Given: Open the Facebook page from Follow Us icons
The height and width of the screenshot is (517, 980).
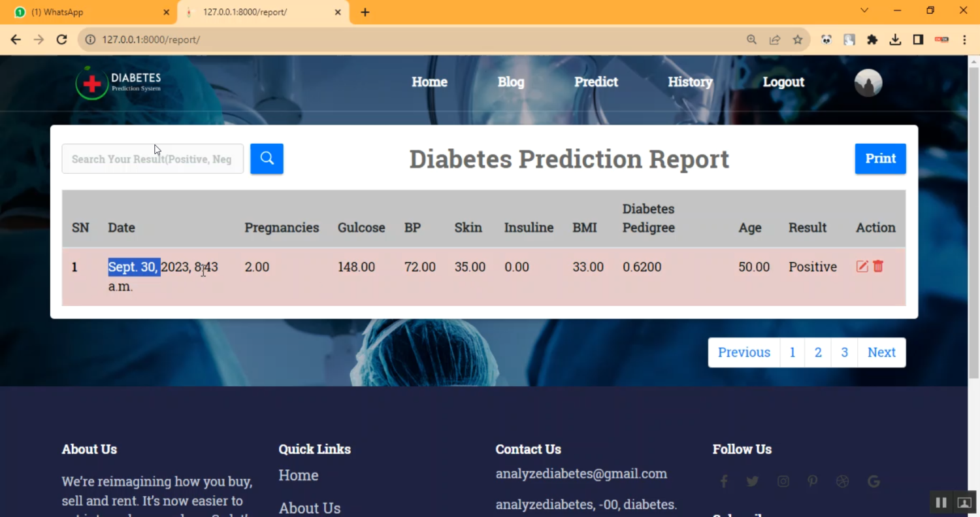Looking at the screenshot, I should 723,481.
